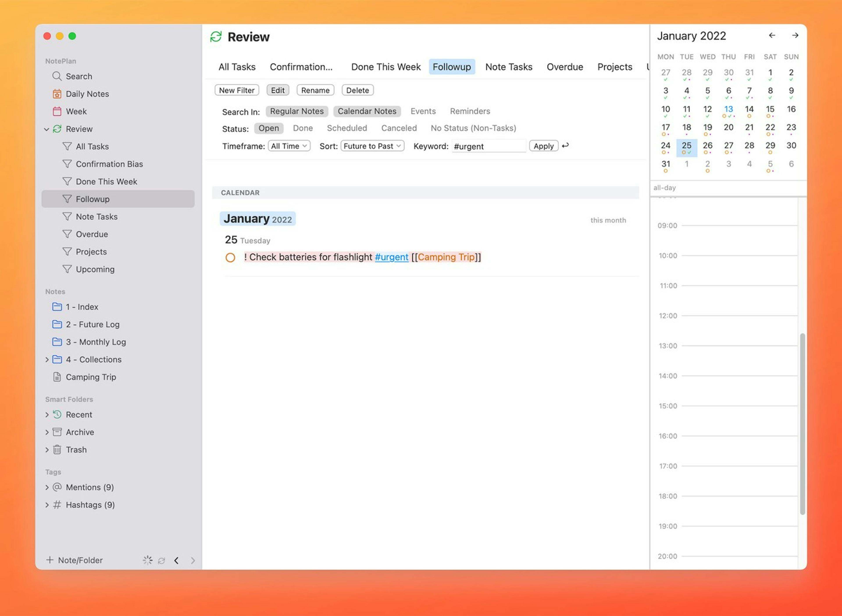Screen dimensions: 842x616
Task: Open the 2 - Future Log folder icon
Action: tap(57, 324)
